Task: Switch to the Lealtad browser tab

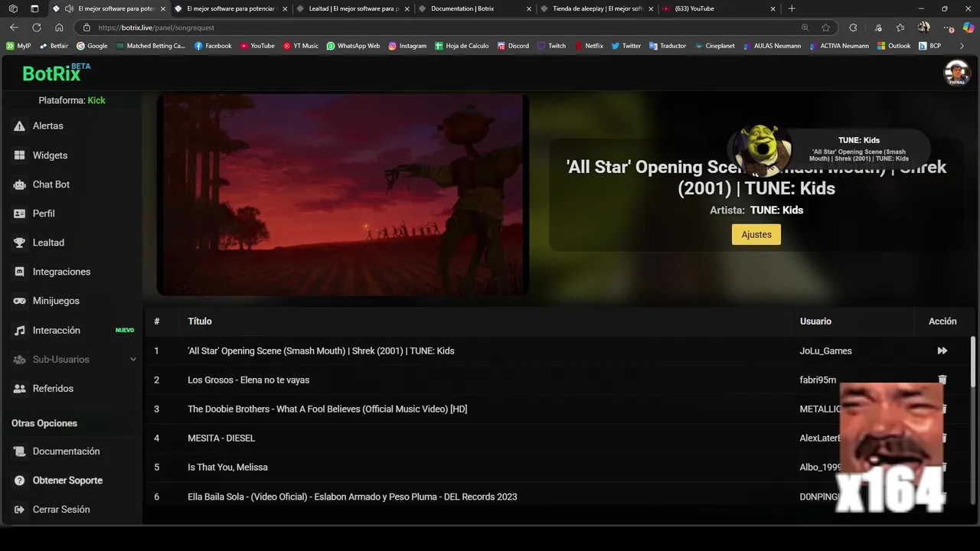Action: pyautogui.click(x=354, y=8)
